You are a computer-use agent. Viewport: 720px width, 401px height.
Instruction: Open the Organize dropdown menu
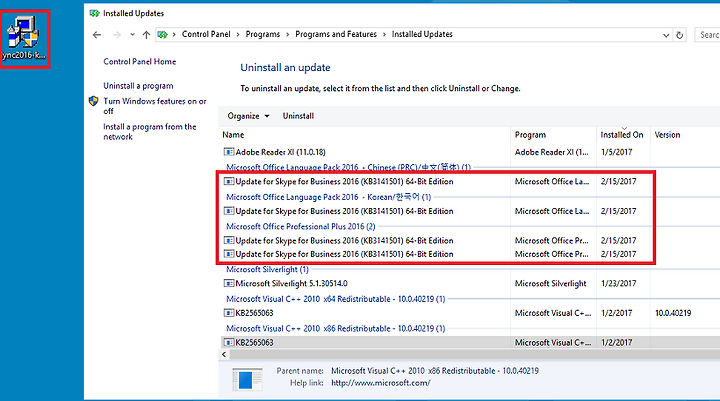pyautogui.click(x=248, y=116)
